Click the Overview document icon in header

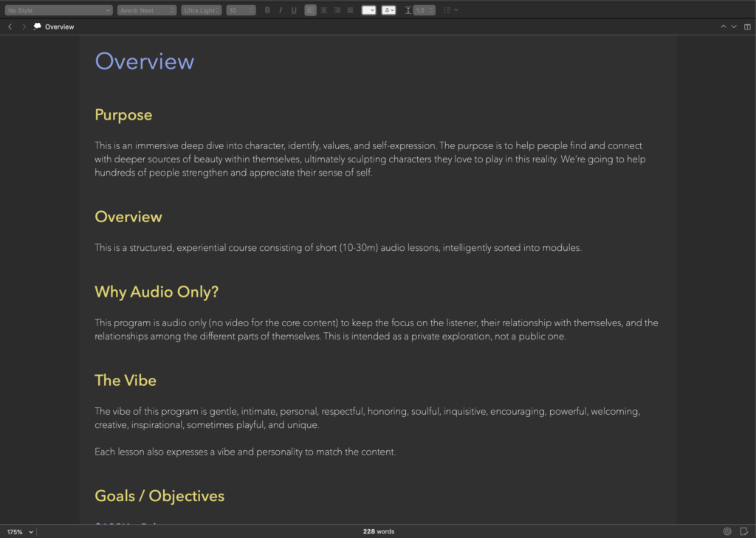(x=38, y=27)
